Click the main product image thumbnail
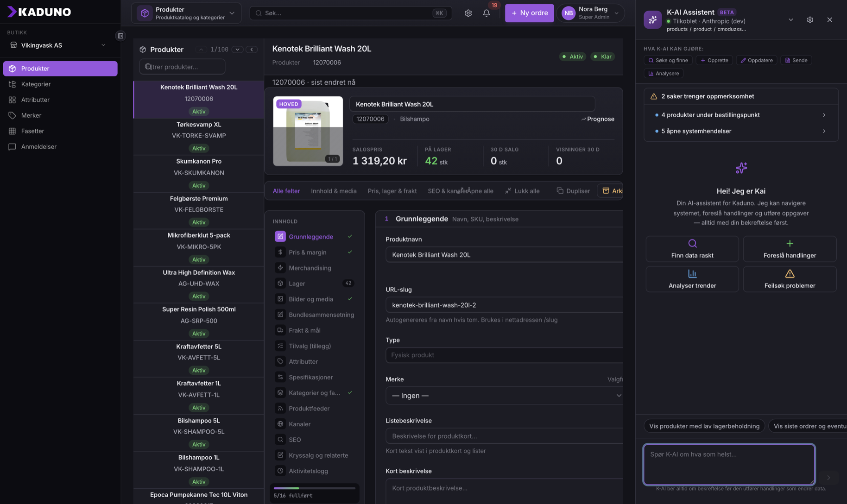The image size is (847, 504). click(308, 131)
